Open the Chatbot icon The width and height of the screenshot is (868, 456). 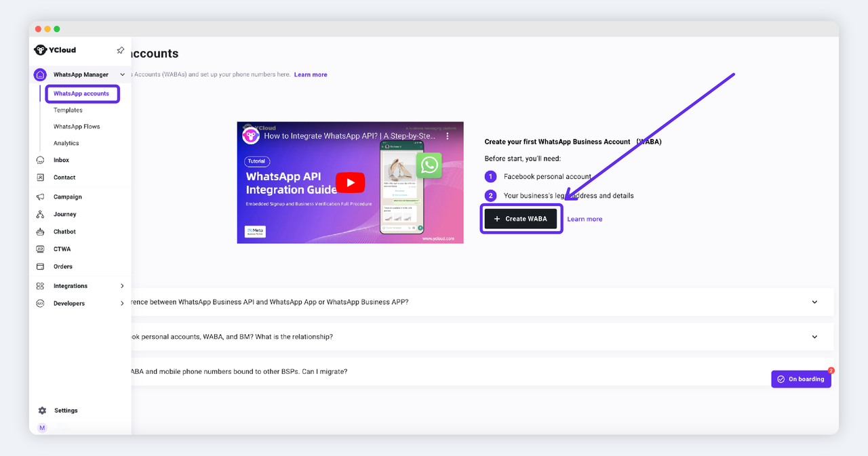pos(41,232)
